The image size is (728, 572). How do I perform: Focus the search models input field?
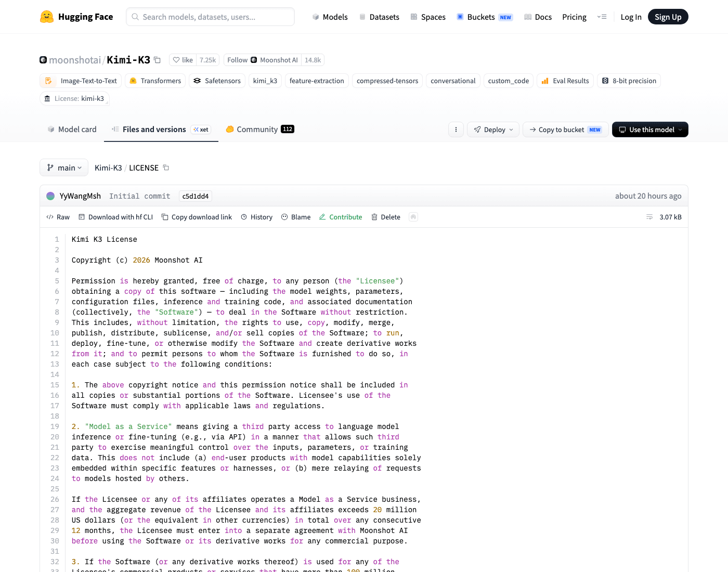point(210,17)
